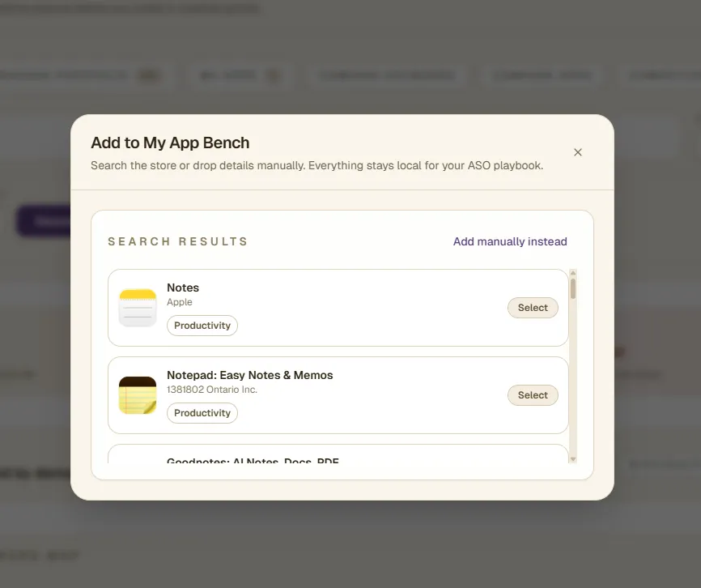Close the Add to My App Bench dialog
701x588 pixels.
point(578,152)
